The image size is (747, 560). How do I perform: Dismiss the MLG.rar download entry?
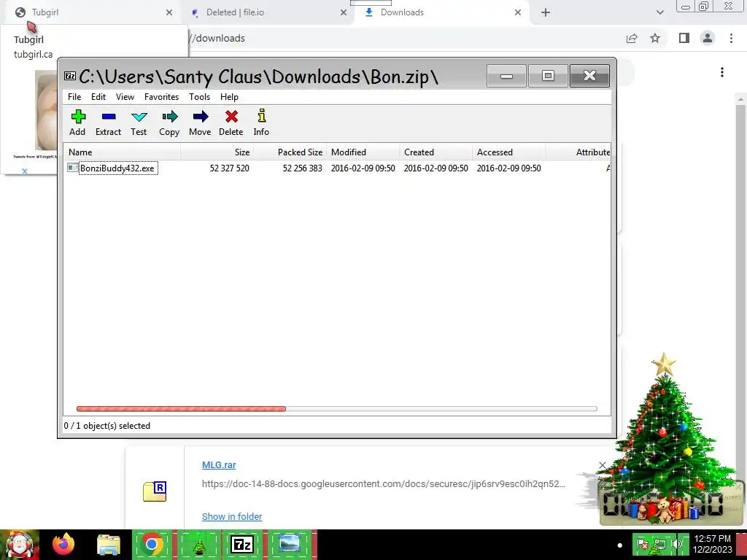(602, 464)
